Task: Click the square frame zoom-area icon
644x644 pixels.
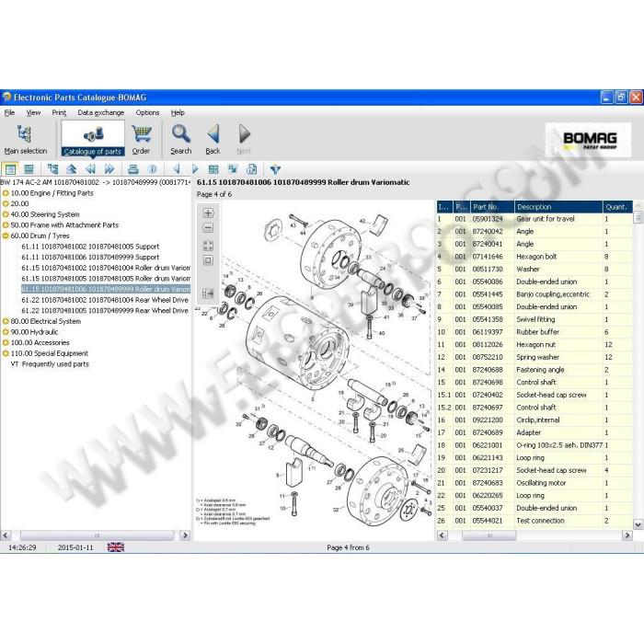Action: click(208, 260)
